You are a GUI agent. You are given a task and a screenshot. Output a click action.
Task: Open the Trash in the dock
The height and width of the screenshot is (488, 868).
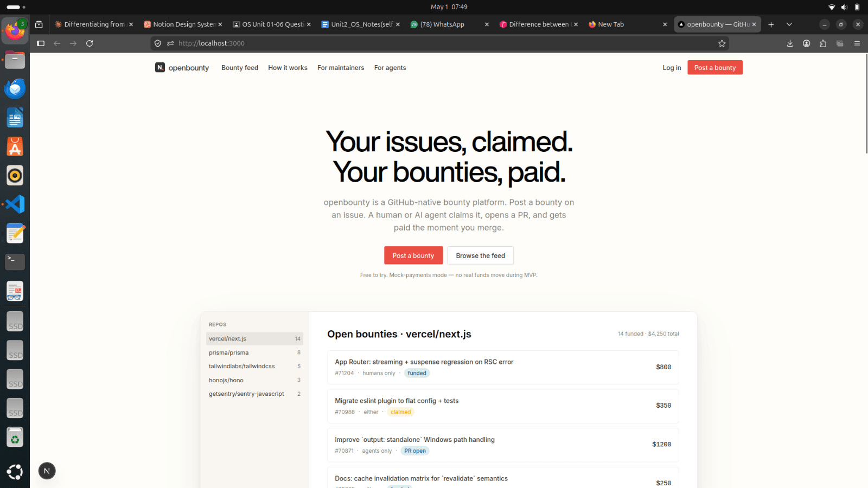[x=15, y=438]
